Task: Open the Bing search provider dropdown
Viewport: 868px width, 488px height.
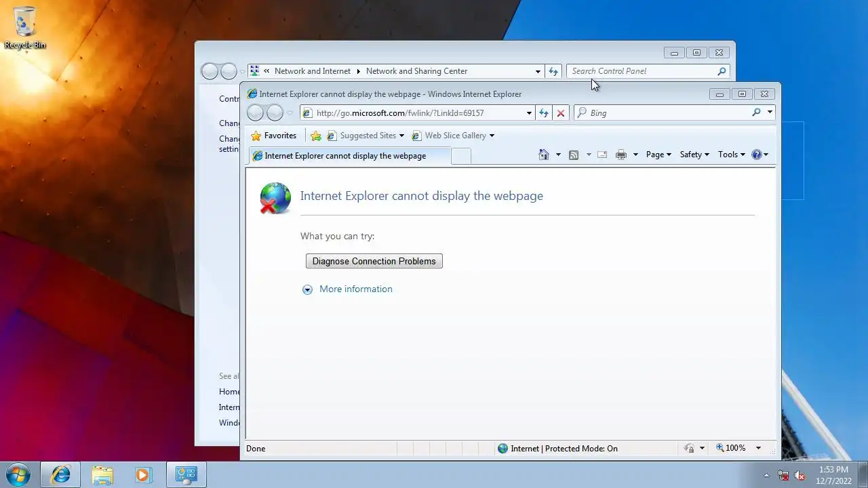Action: click(770, 113)
